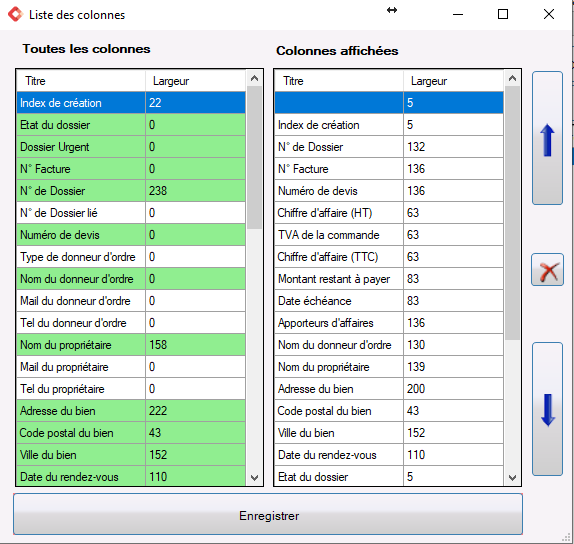The image size is (574, 544).
Task: Select 'TVA de la commande' in displayed columns
Action: pos(389,235)
